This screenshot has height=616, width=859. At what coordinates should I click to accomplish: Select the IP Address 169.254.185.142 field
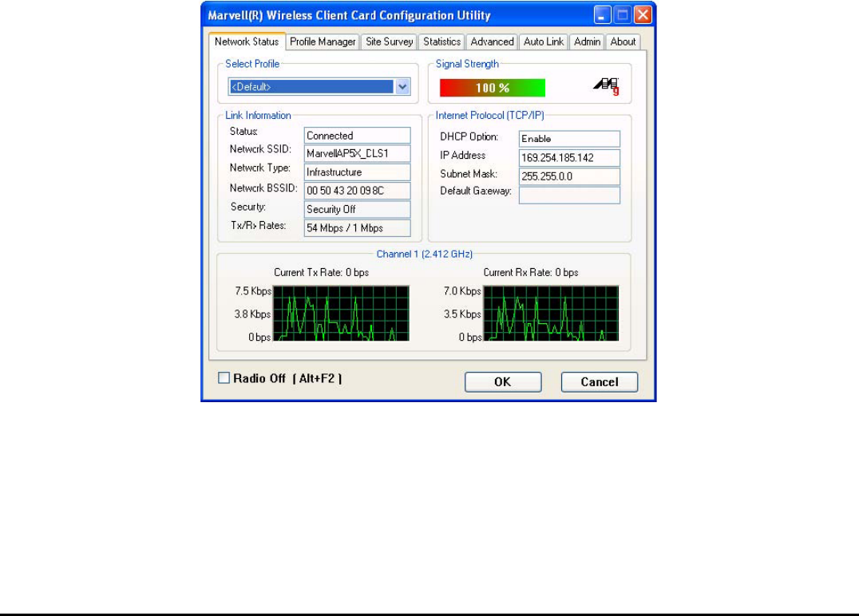(x=569, y=158)
